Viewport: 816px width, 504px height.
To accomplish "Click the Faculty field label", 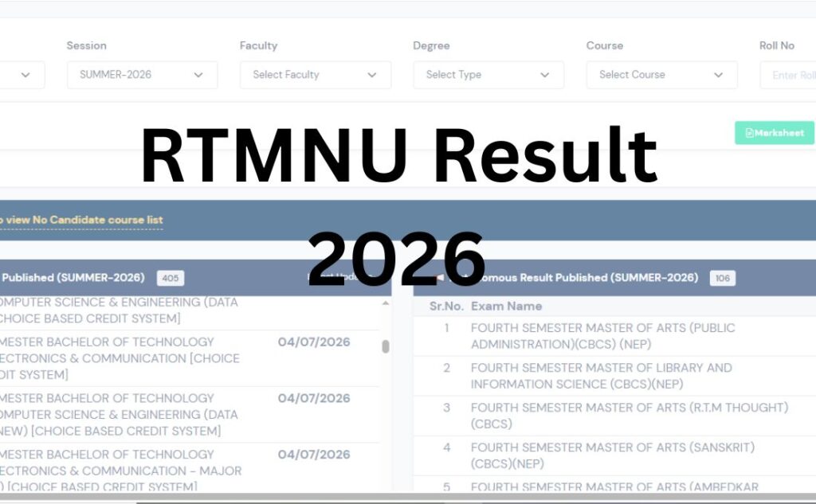I will click(259, 45).
